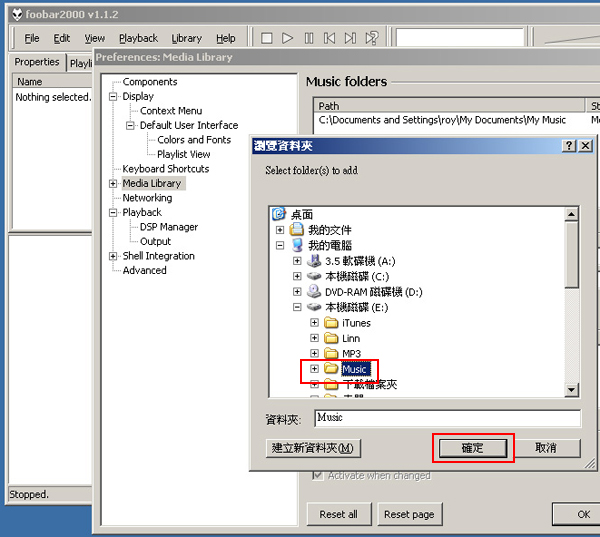
Task: Click the Play toolbar icon
Action: [x=287, y=38]
